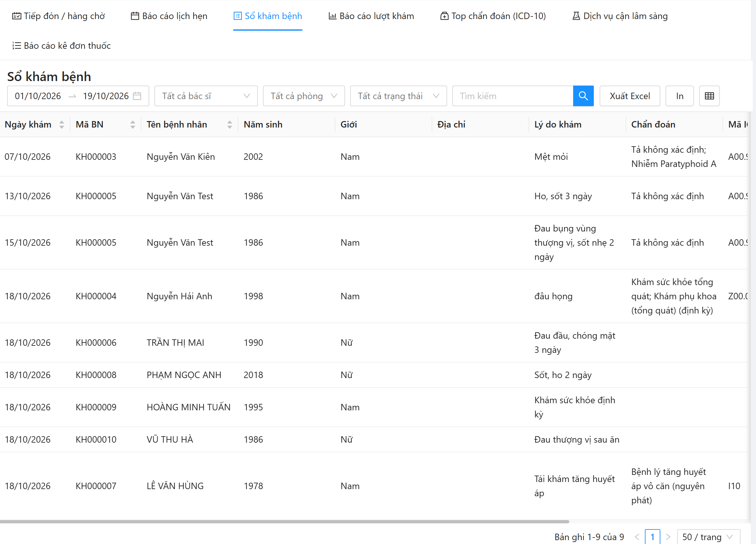
Task: Sort by Tên bệnh nhân column arrows
Action: click(x=230, y=125)
